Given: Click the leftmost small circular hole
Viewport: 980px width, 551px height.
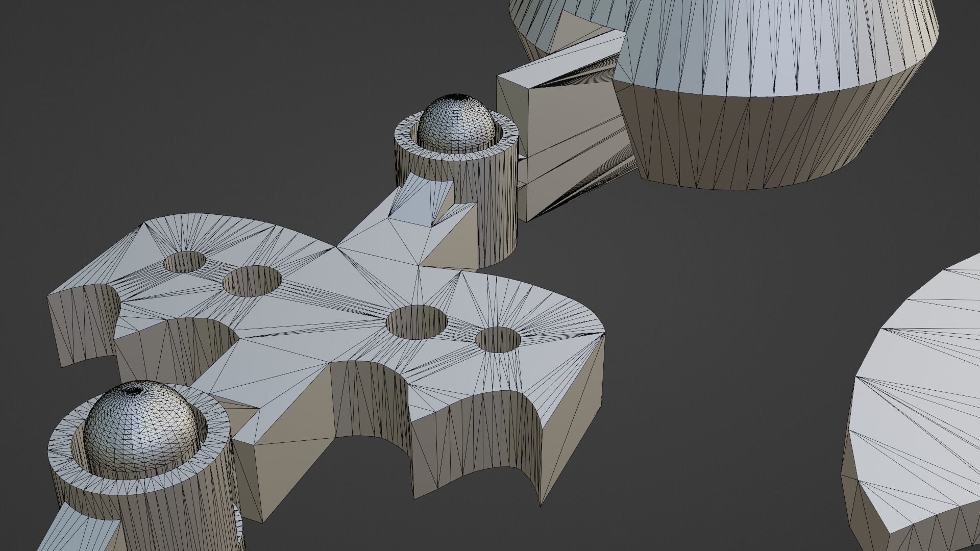Looking at the screenshot, I should 185,261.
